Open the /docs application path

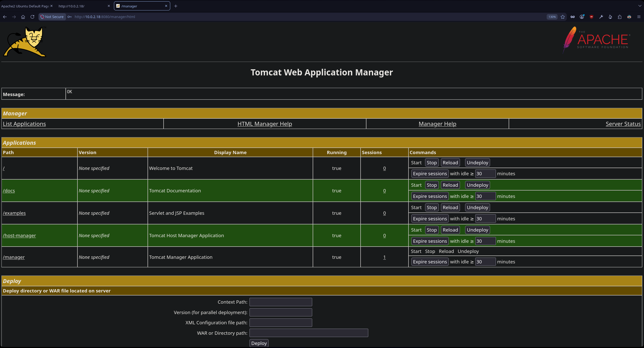(x=9, y=191)
